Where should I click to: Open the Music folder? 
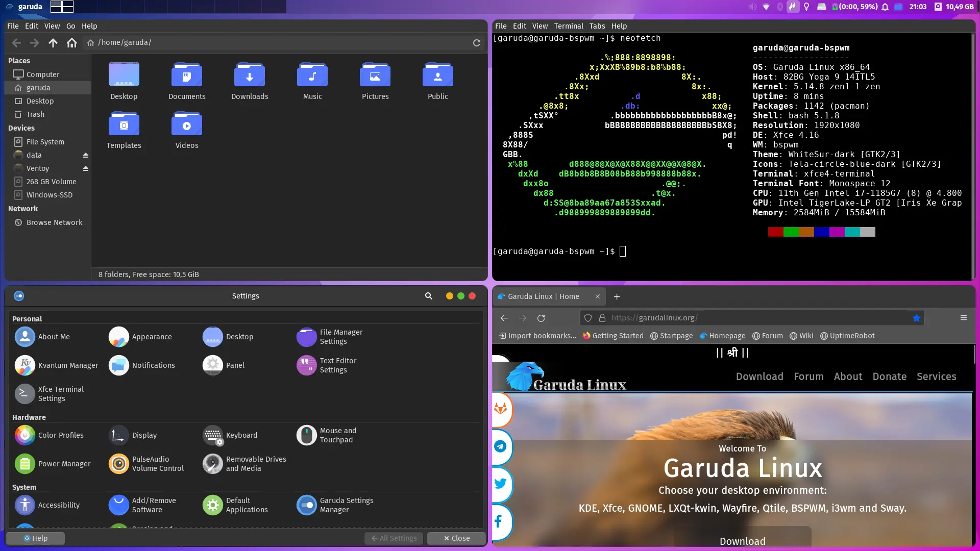point(312,81)
